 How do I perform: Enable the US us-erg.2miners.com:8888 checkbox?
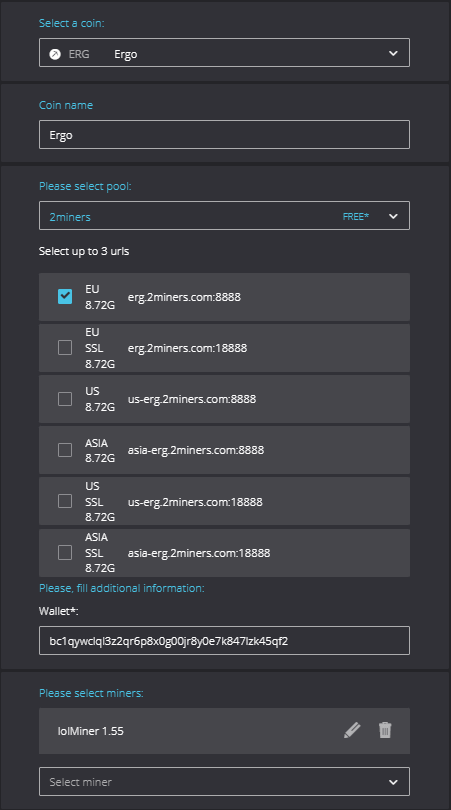coord(65,399)
